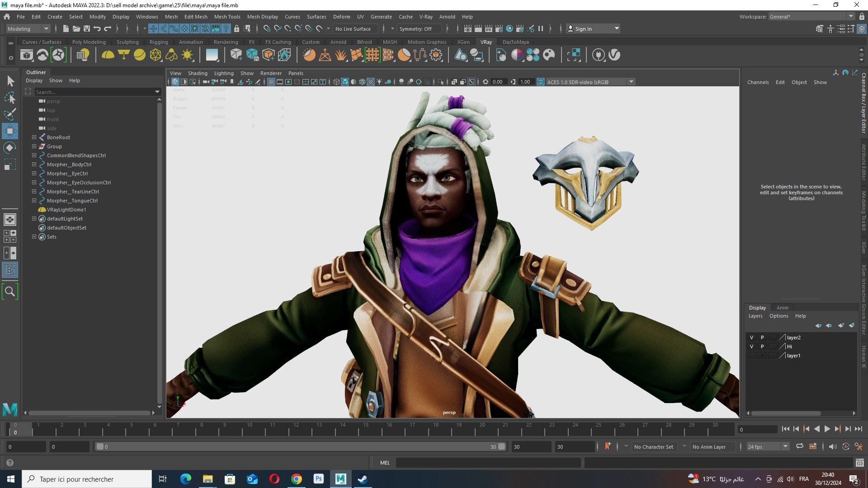The height and width of the screenshot is (488, 868).
Task: Click the Maya home icon
Action: 7,17
